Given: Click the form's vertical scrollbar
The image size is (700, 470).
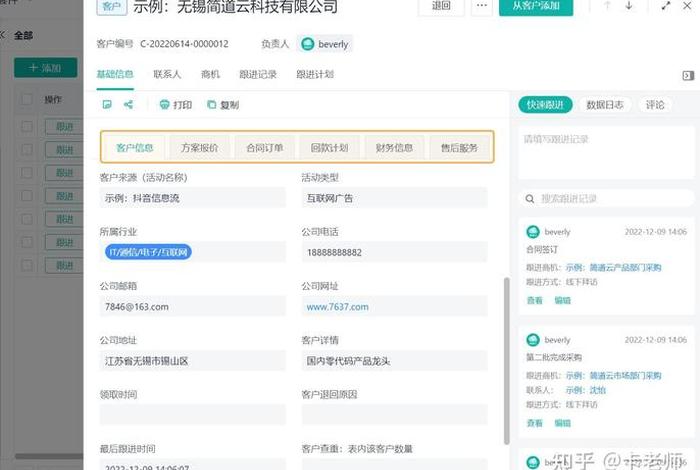Looking at the screenshot, I should click(x=507, y=361).
